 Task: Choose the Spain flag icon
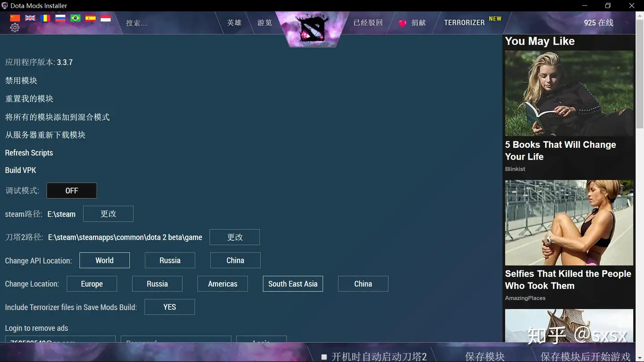(91, 18)
